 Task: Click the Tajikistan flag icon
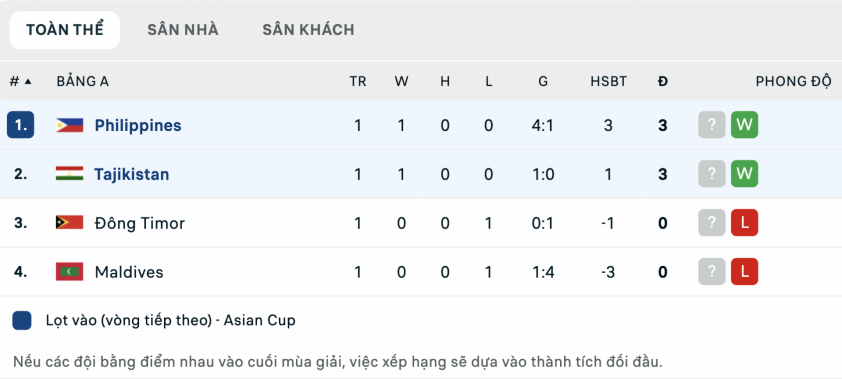click(x=69, y=174)
